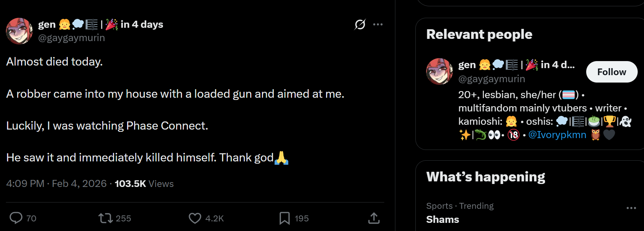The image size is (644, 231).
Task: Bookmark the tweet using bookmark icon
Action: pos(285,218)
